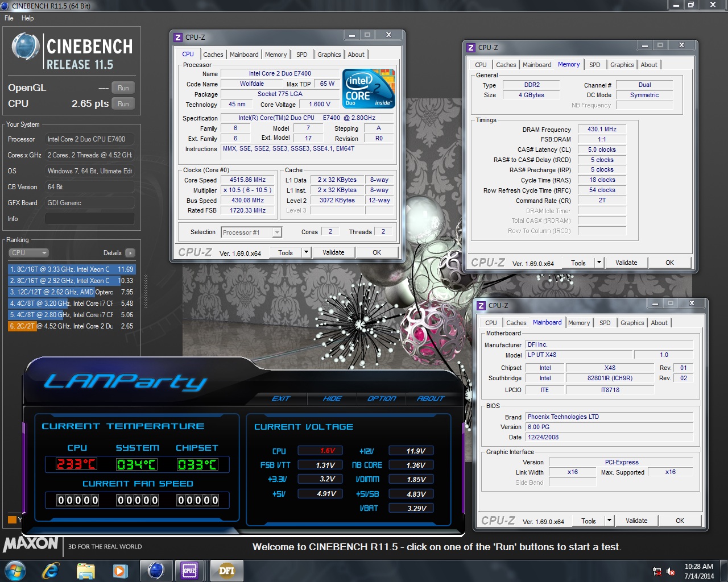Switch to Mainboard tab in CPU window
Image resolution: width=728 pixels, height=582 pixels.
tap(244, 55)
